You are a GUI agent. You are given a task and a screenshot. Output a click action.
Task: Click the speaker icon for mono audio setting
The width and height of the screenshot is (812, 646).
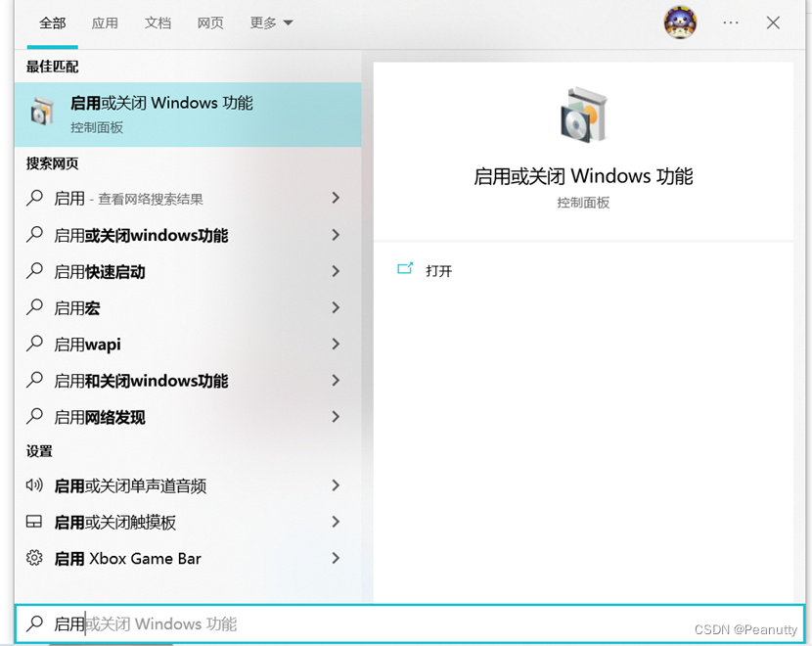34,484
